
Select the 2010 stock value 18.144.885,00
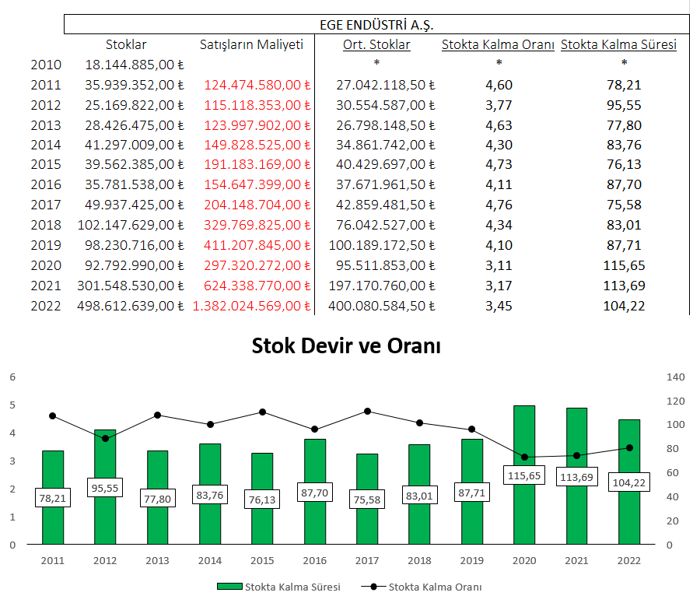tap(135, 65)
